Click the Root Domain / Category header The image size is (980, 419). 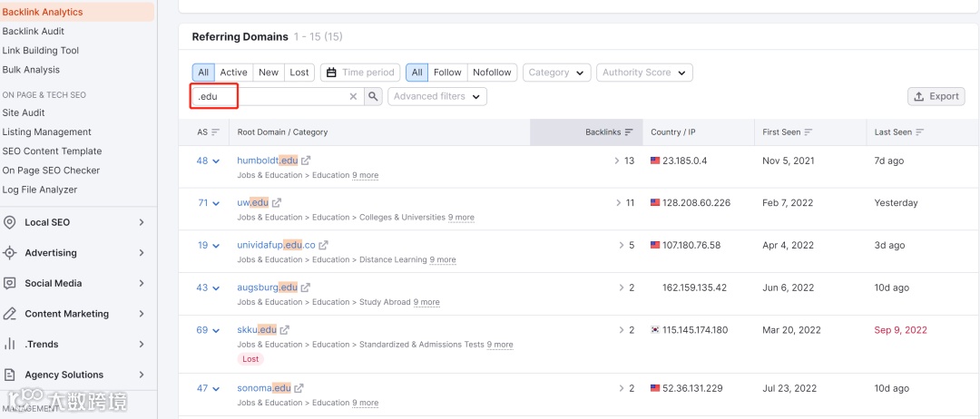[x=282, y=132]
